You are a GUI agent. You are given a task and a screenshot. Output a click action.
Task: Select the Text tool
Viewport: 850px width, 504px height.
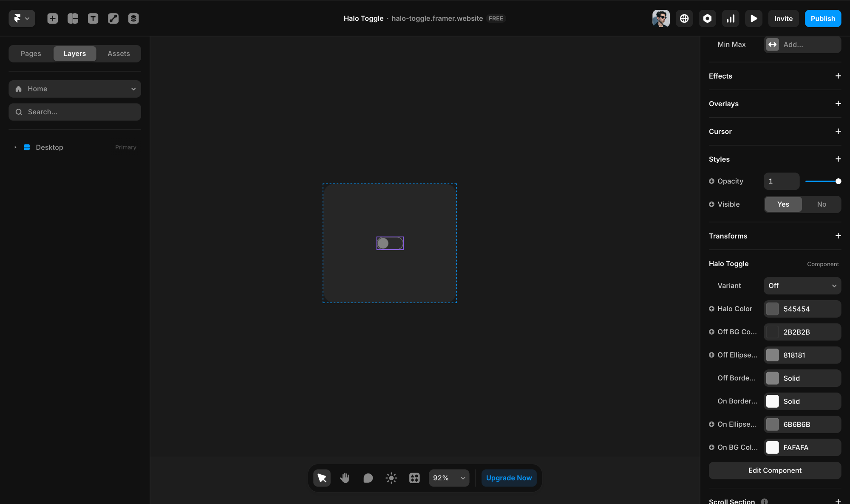[93, 18]
